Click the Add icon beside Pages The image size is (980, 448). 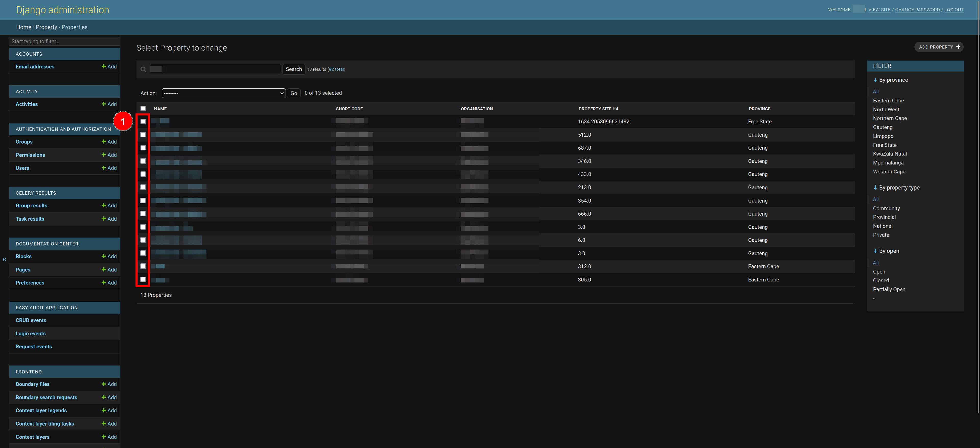point(103,269)
